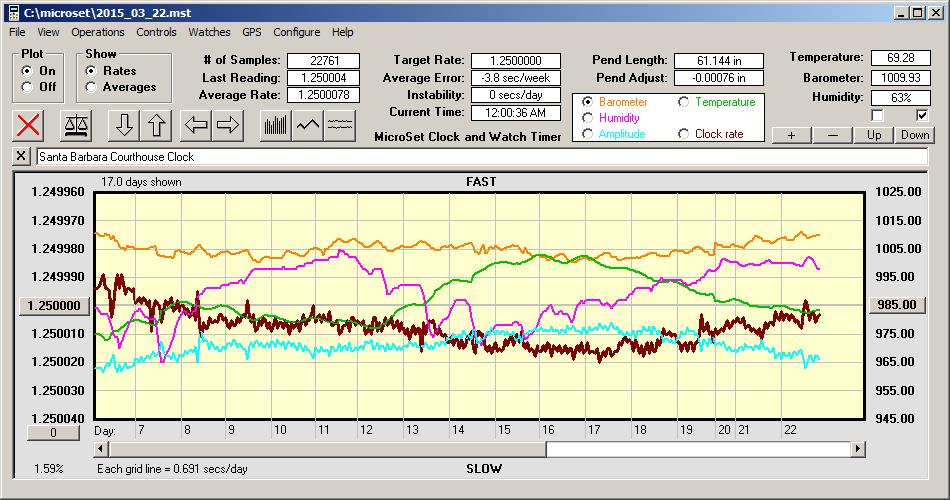
Task: Open the GPS menu
Action: [251, 32]
